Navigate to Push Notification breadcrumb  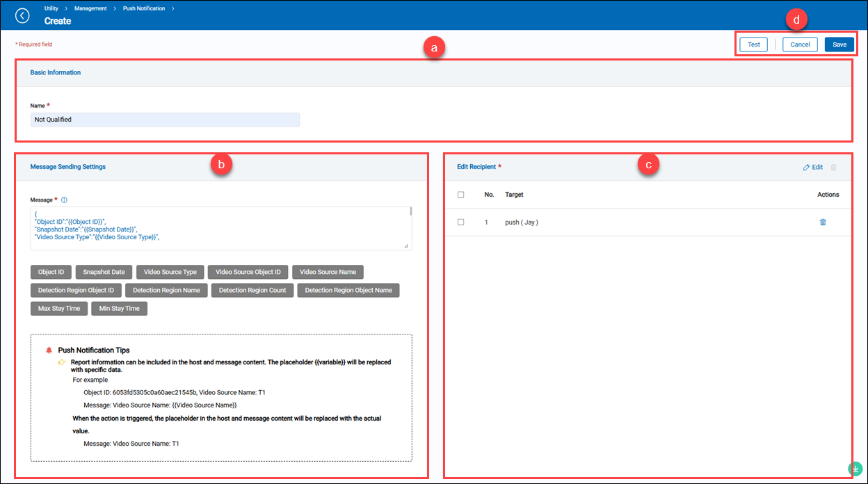click(144, 8)
